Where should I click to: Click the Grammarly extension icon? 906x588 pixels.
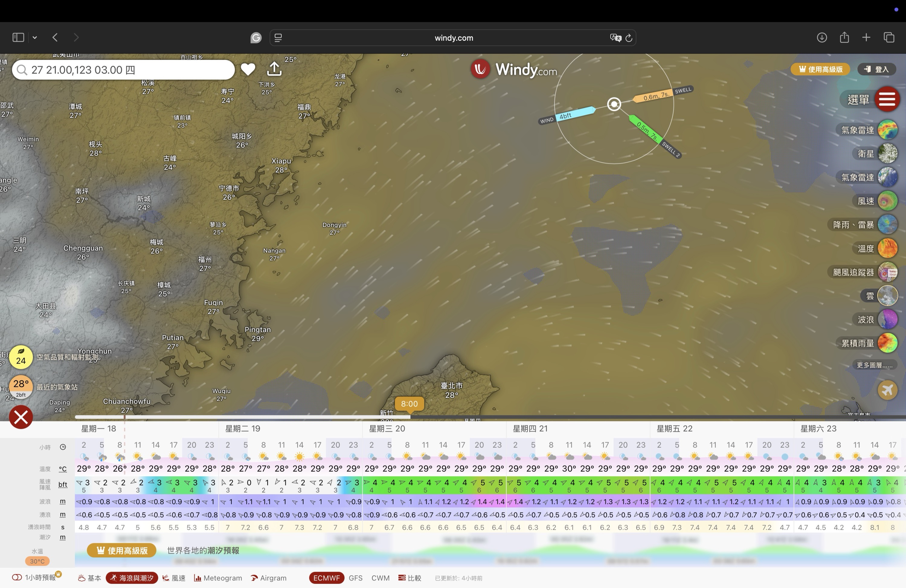[x=256, y=38]
